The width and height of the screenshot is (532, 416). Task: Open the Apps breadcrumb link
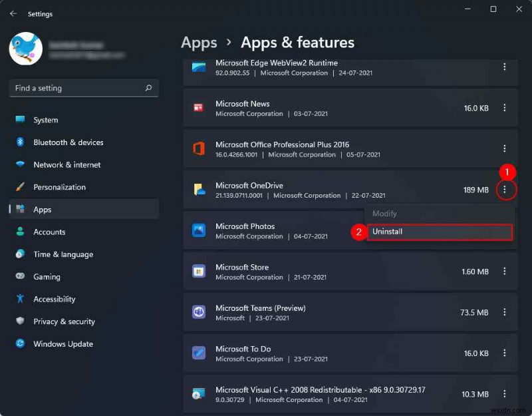click(x=198, y=43)
